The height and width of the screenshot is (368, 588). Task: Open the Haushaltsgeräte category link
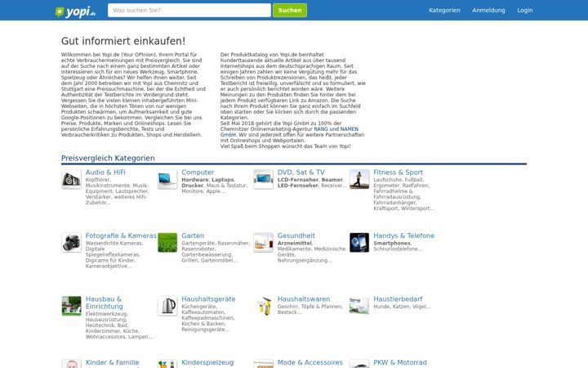click(208, 299)
